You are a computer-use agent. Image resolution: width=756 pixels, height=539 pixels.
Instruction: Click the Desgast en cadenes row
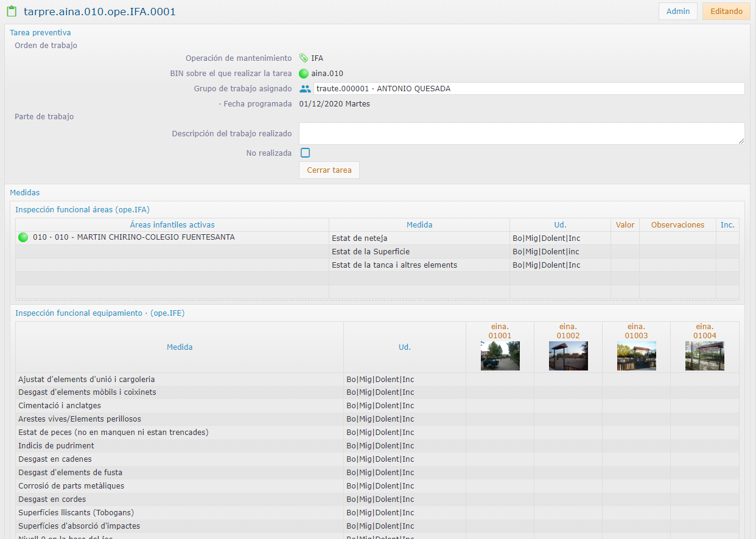click(377, 459)
